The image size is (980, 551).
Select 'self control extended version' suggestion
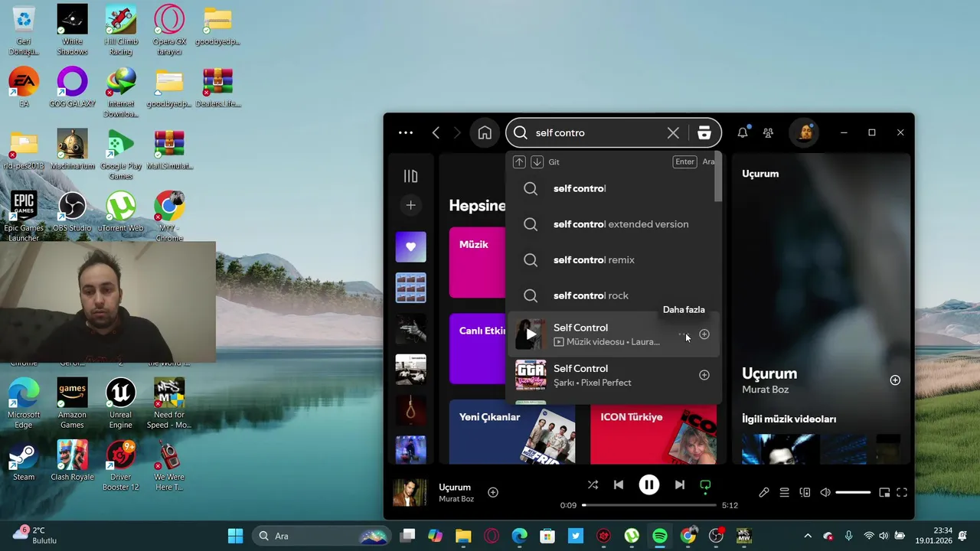coord(614,224)
